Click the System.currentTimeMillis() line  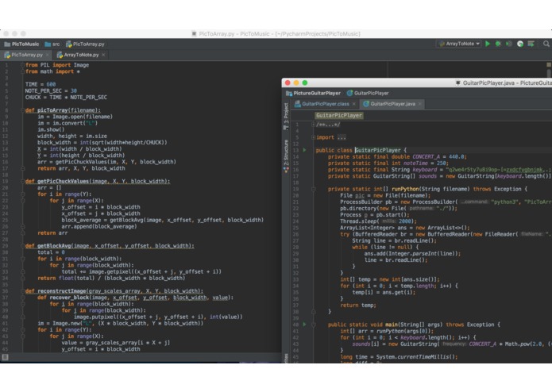399,357
